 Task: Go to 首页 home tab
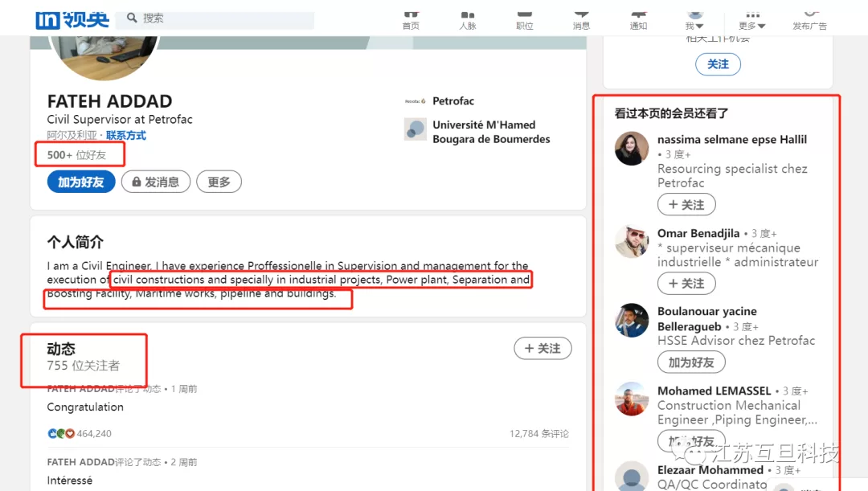411,20
